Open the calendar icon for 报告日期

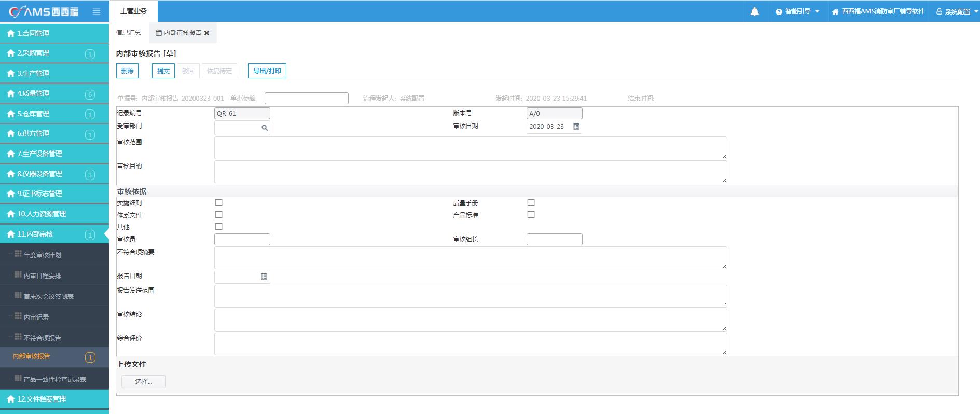pyautogui.click(x=264, y=277)
